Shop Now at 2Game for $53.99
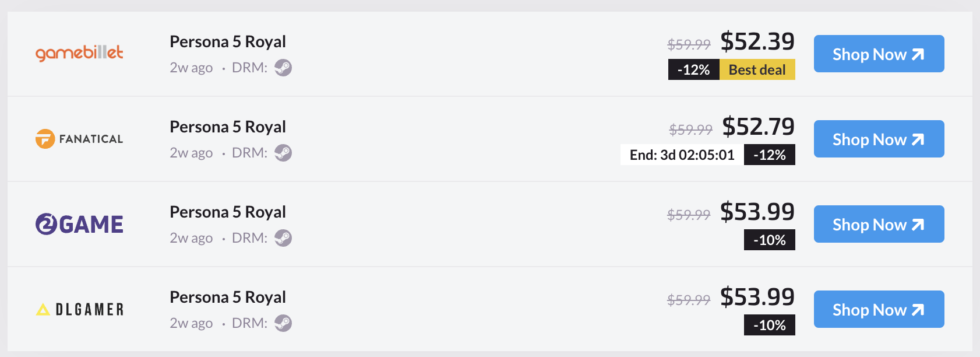 879,224
